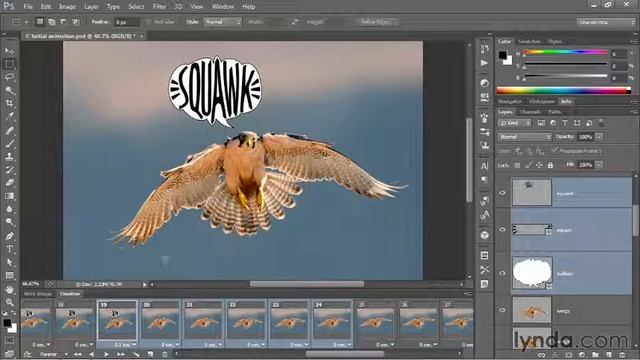This screenshot has width=640, height=360.
Task: Open the marquee Style dropdown
Action: [x=223, y=22]
